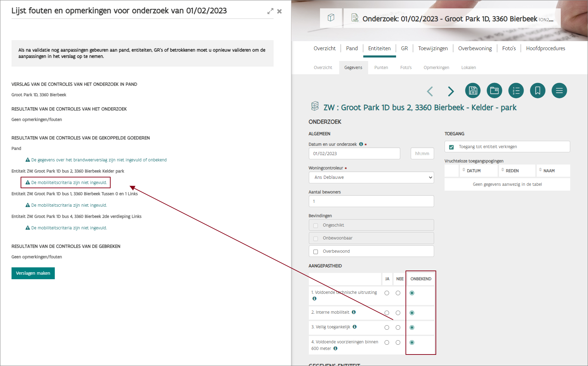588x366 pixels.
Task: Click the bookmark icon button
Action: pyautogui.click(x=537, y=91)
